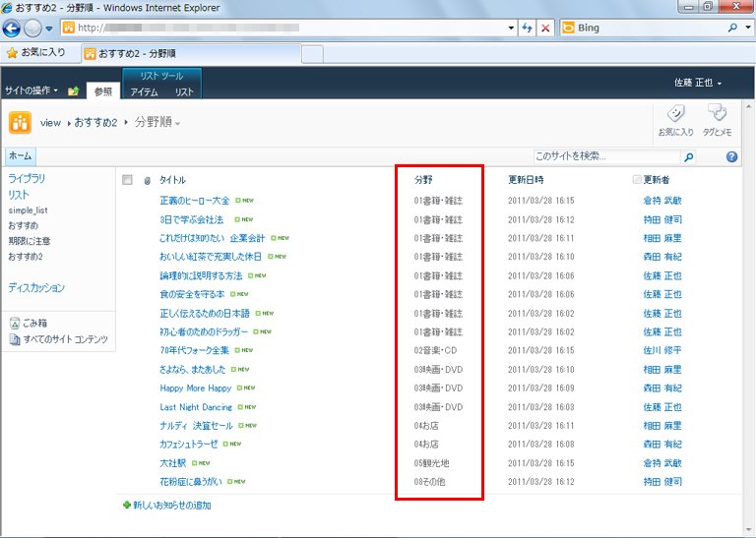The height and width of the screenshot is (538, 756).
Task: Open リスト in the left navigation
Action: [x=19, y=195]
